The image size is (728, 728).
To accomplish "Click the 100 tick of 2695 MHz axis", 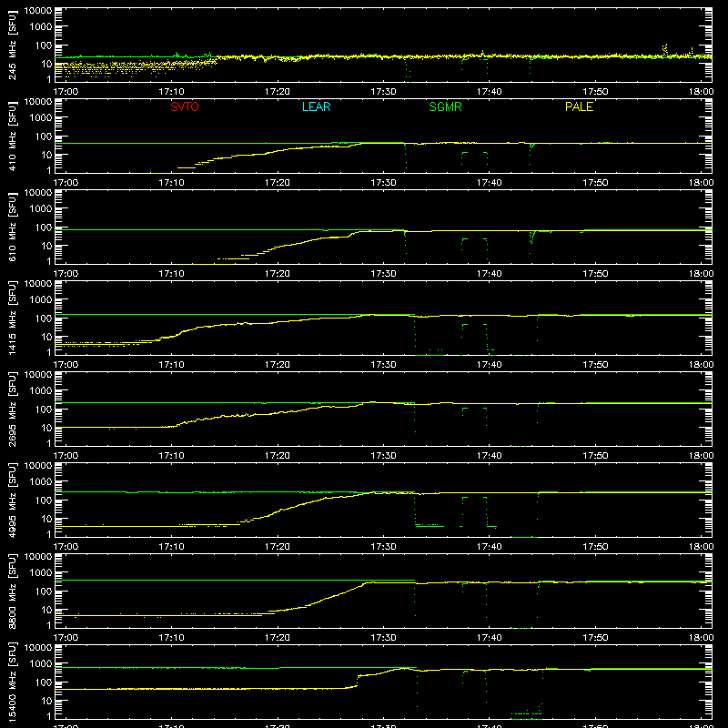I will 45,409.
